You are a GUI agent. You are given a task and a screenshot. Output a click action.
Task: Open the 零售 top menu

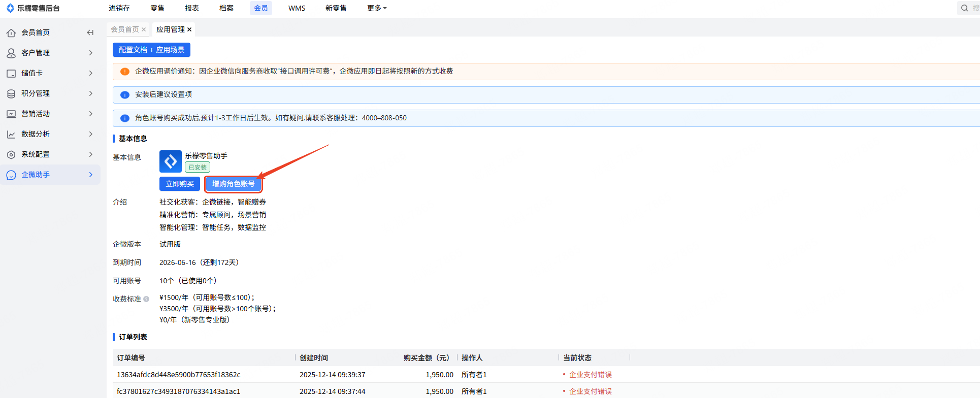click(157, 8)
